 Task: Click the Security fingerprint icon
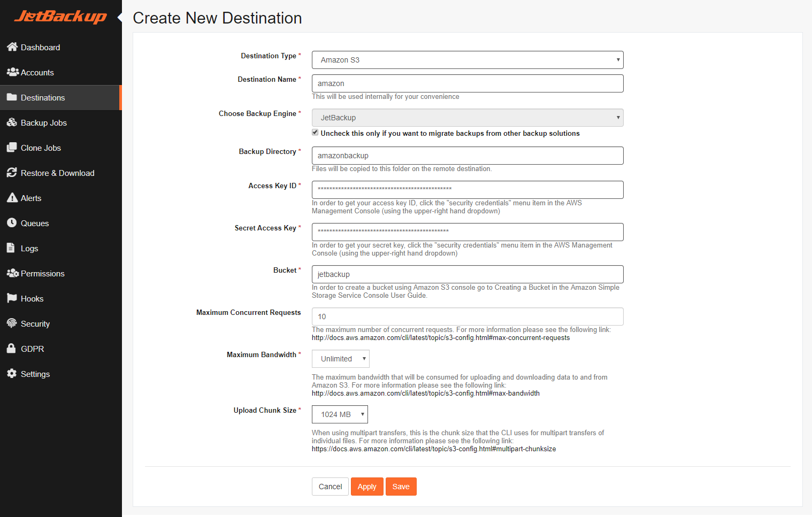pyautogui.click(x=12, y=323)
